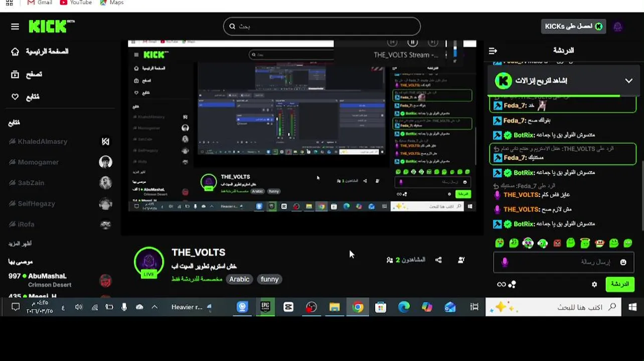
Task: Open the Gmail bookmark
Action: point(40,3)
